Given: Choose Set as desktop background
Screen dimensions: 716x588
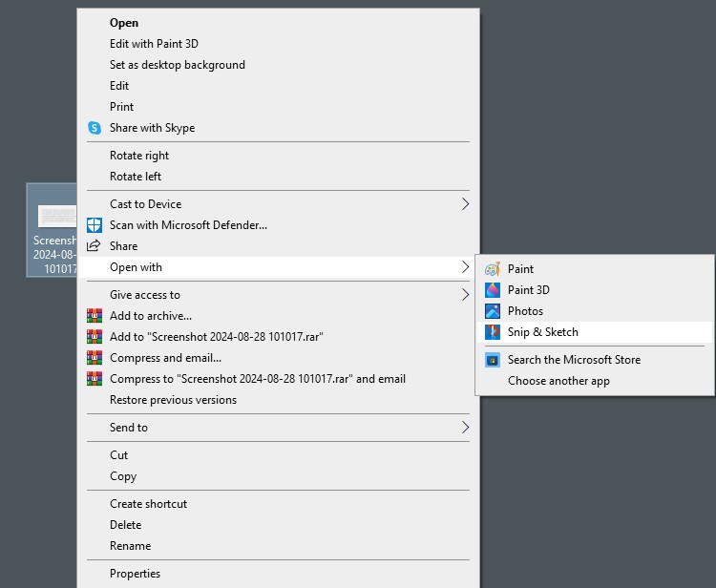Looking at the screenshot, I should coord(278,65).
